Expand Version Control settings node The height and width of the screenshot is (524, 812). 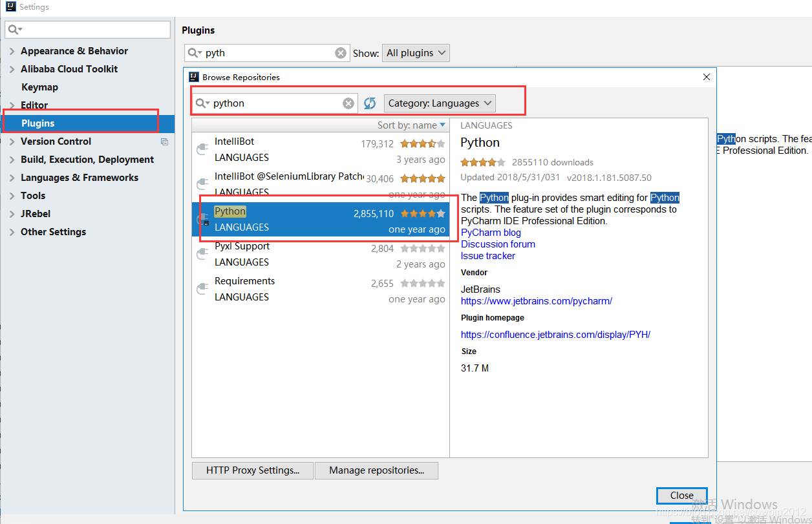click(12, 141)
